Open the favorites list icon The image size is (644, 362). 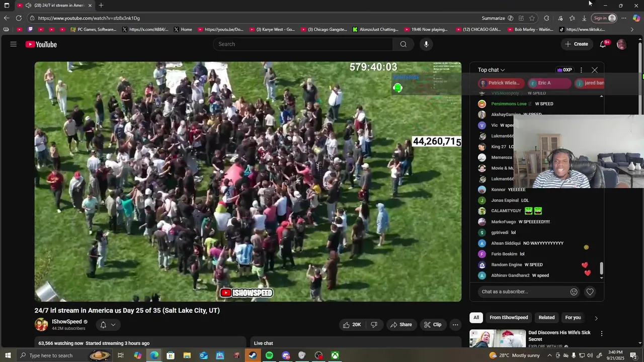point(572,18)
